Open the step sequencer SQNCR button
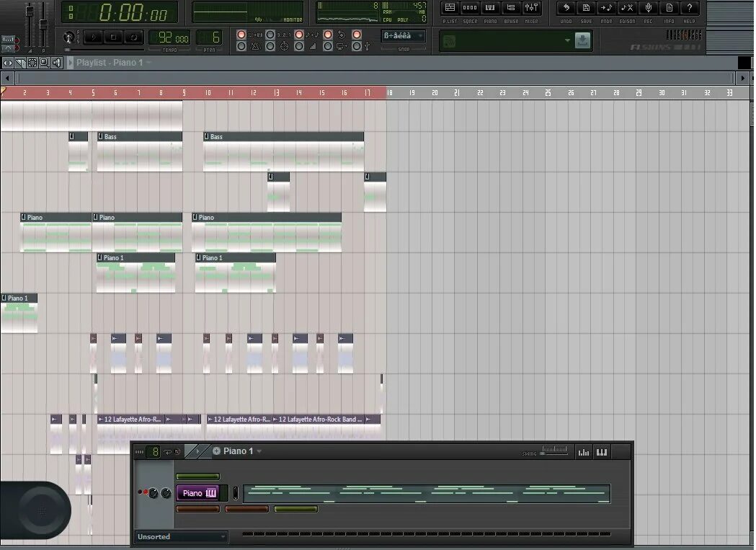 [470, 8]
